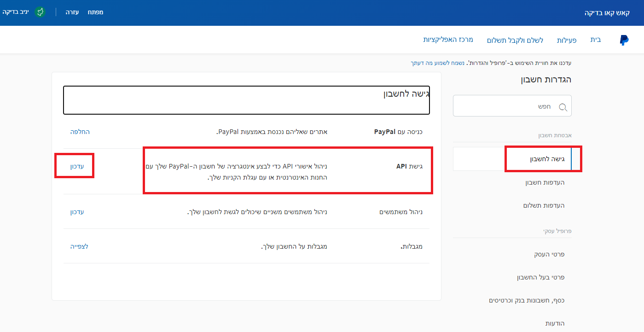Click the ניהול אישורי API description text
644x332 pixels.
pyautogui.click(x=236, y=171)
